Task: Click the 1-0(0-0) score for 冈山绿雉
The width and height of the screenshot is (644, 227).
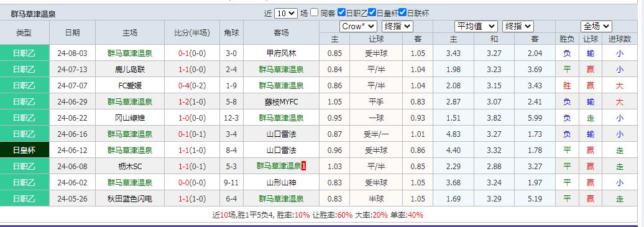Action: pos(192,118)
